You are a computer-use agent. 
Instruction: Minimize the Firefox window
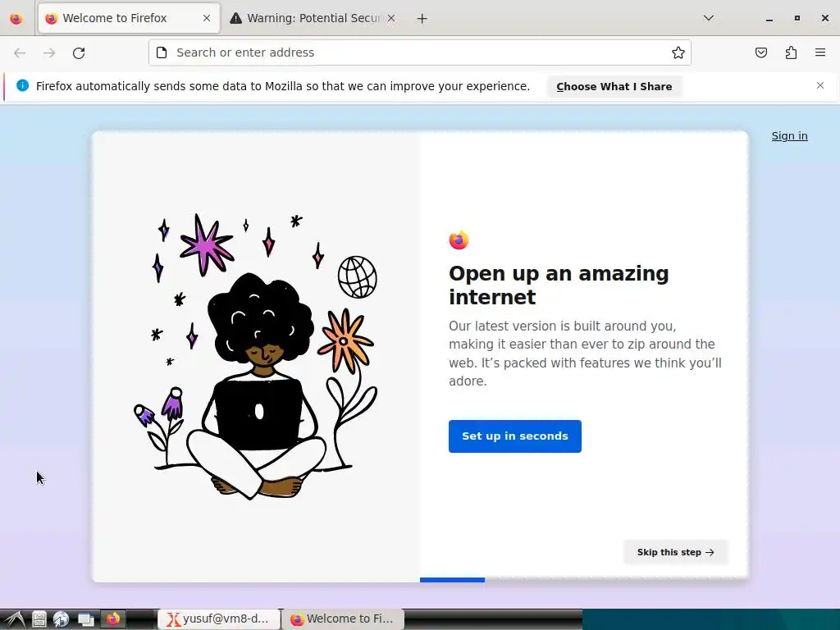[769, 18]
